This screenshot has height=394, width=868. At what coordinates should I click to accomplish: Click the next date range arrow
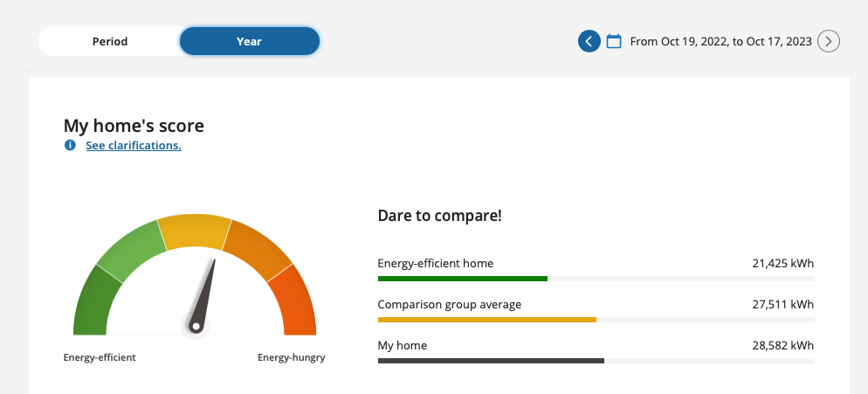click(x=828, y=41)
